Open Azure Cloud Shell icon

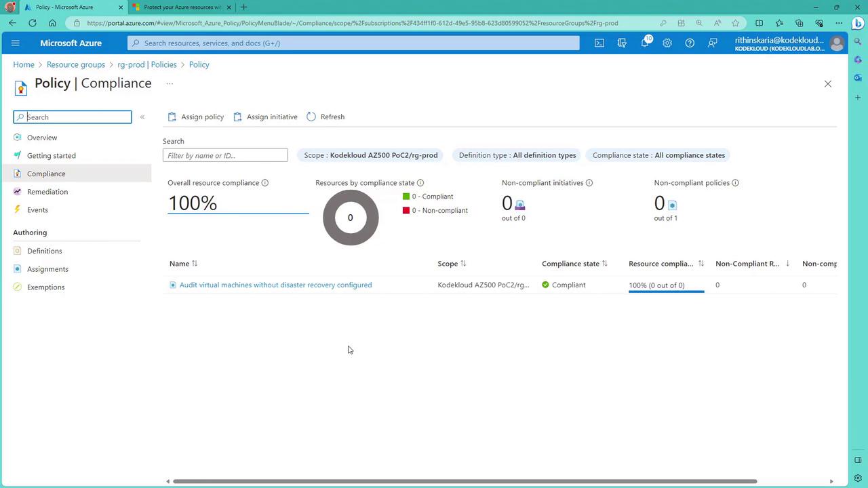pyautogui.click(x=599, y=43)
